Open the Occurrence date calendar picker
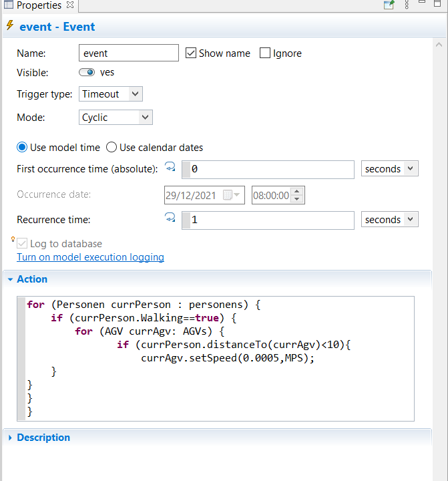Viewport: 448px width, 481px height. [231, 195]
